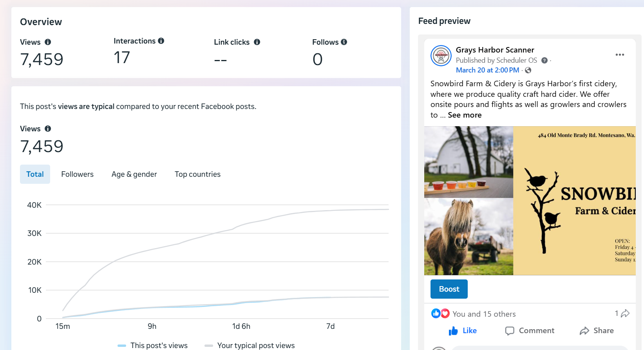
Task: Click the info icon beside chart Views
Action: (48, 129)
